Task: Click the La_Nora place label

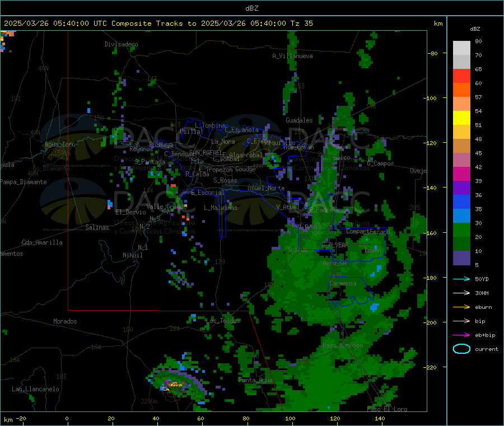Action: pos(223,142)
